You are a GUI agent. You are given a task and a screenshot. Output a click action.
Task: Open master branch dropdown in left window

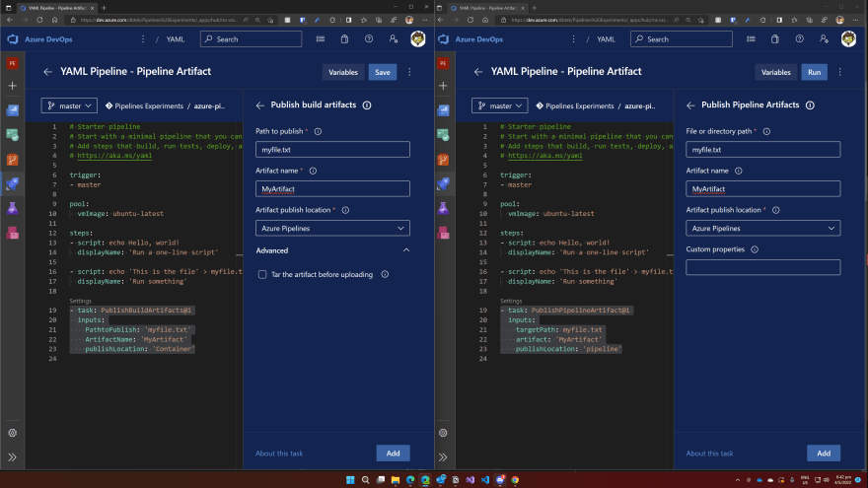pyautogui.click(x=69, y=105)
